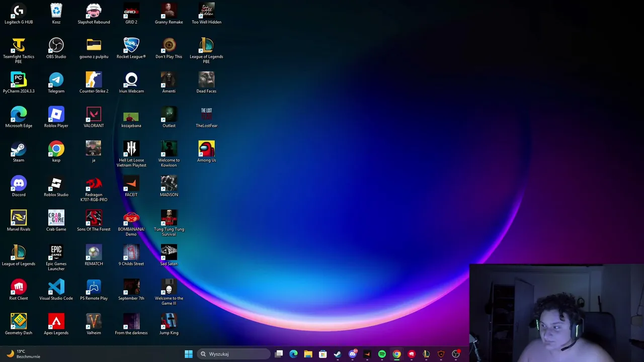The width and height of the screenshot is (644, 362).
Task: Select the Rocket League desktop icon
Action: [x=131, y=48]
